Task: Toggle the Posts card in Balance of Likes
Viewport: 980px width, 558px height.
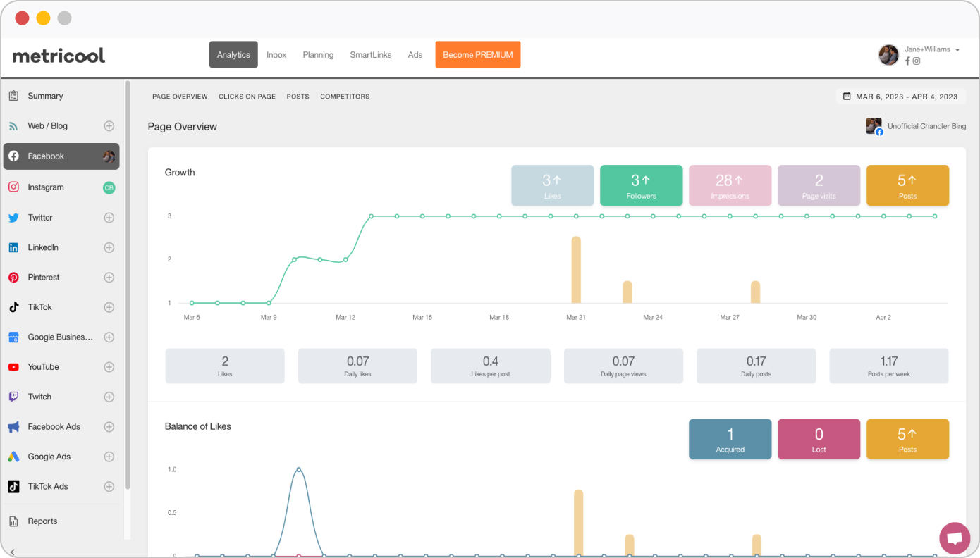Action: (908, 440)
